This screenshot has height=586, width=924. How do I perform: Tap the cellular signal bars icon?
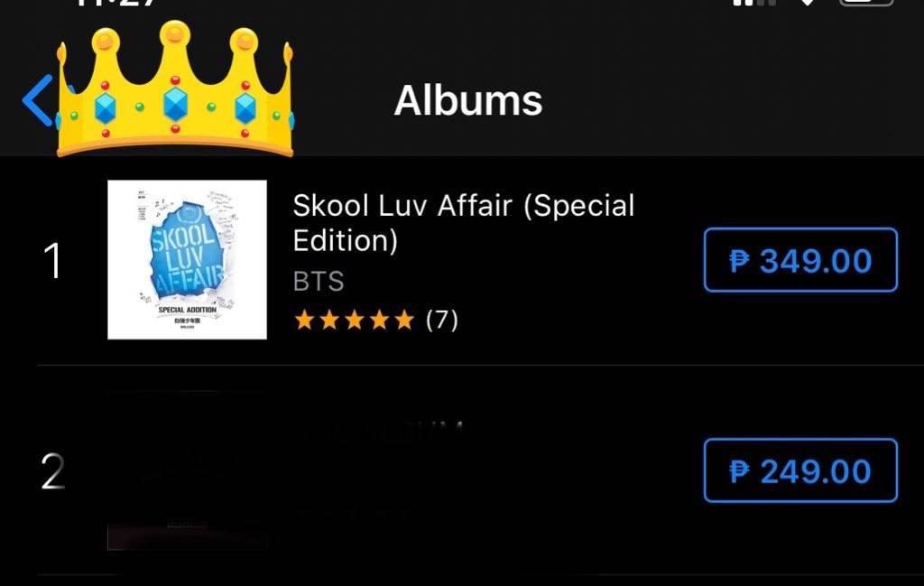754,3
